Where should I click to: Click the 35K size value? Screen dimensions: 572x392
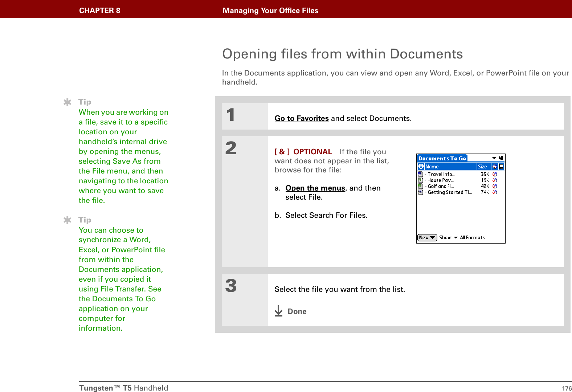click(x=485, y=174)
